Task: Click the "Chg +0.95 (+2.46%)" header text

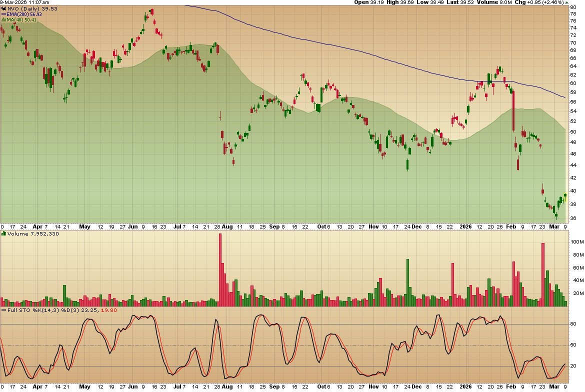Action: [539, 2]
